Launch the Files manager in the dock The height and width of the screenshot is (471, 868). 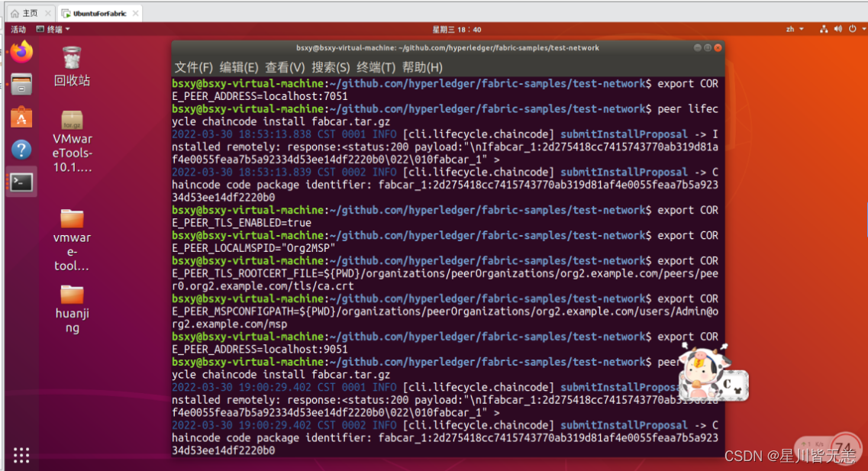21,84
